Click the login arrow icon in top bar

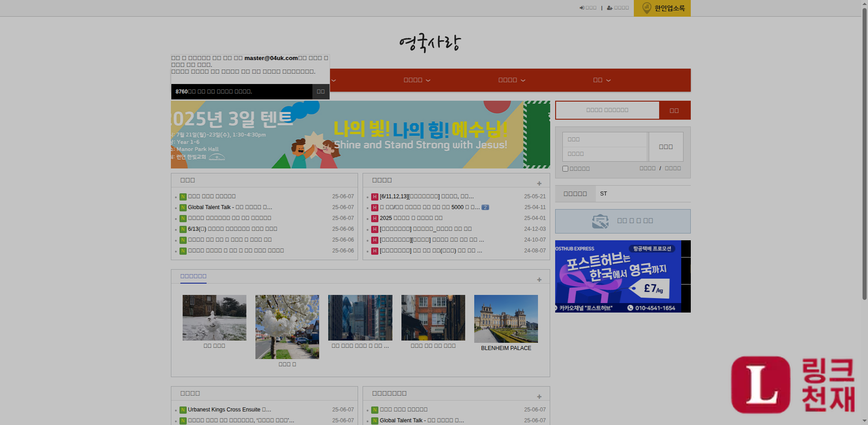pos(582,8)
